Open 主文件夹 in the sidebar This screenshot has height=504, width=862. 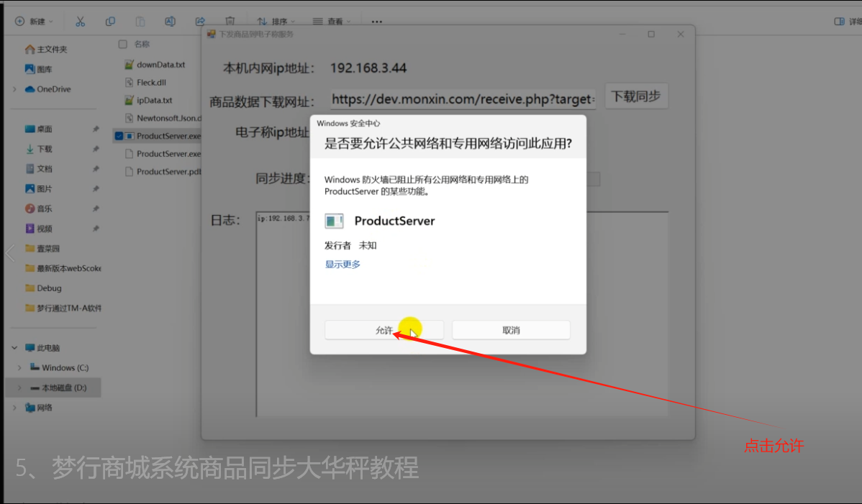pos(46,50)
